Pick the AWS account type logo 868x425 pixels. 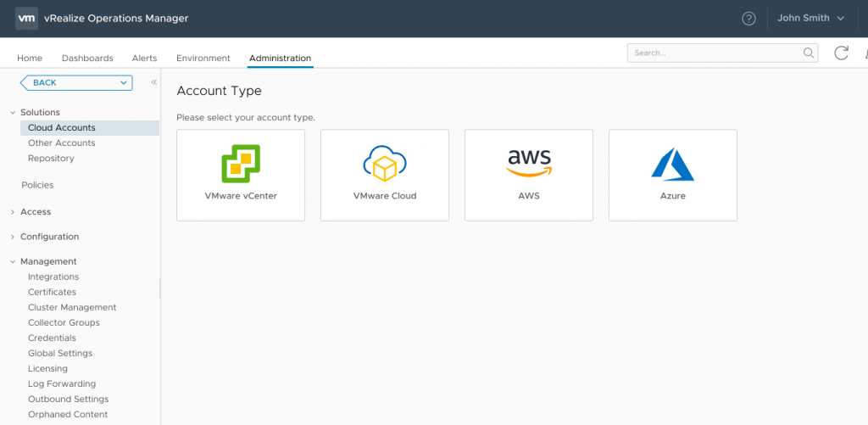529,162
